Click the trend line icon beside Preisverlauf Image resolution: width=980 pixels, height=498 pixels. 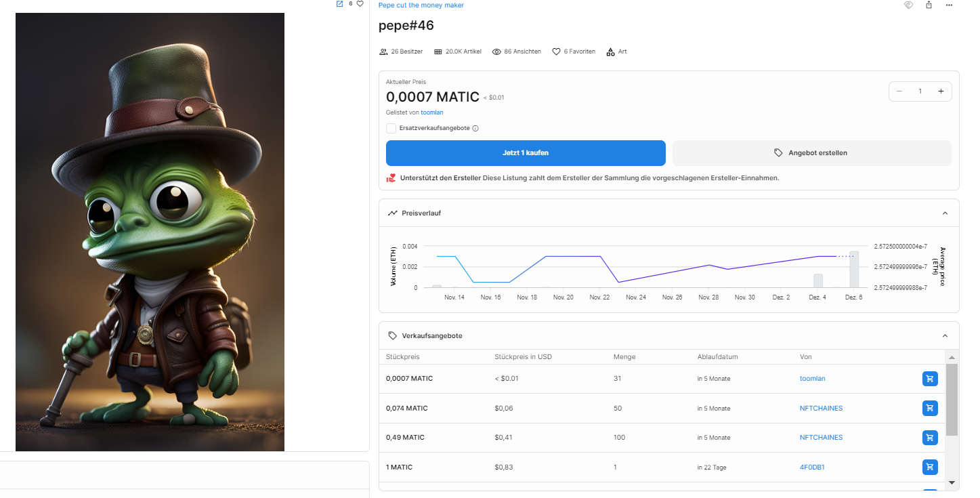[392, 213]
